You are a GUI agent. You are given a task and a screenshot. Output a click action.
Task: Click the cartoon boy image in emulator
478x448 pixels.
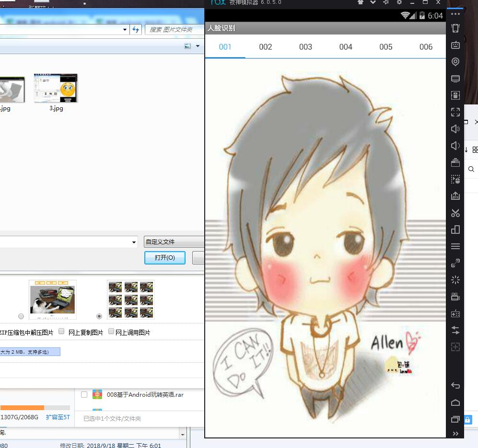click(325, 248)
